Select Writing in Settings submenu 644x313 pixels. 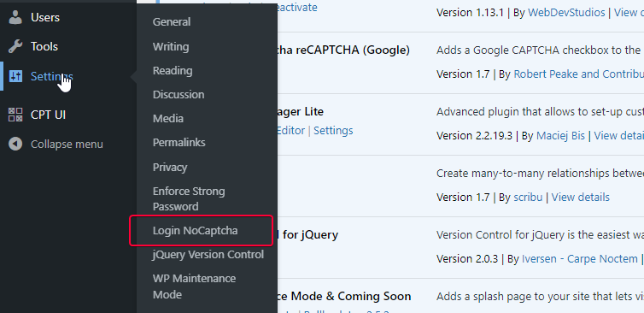(171, 46)
